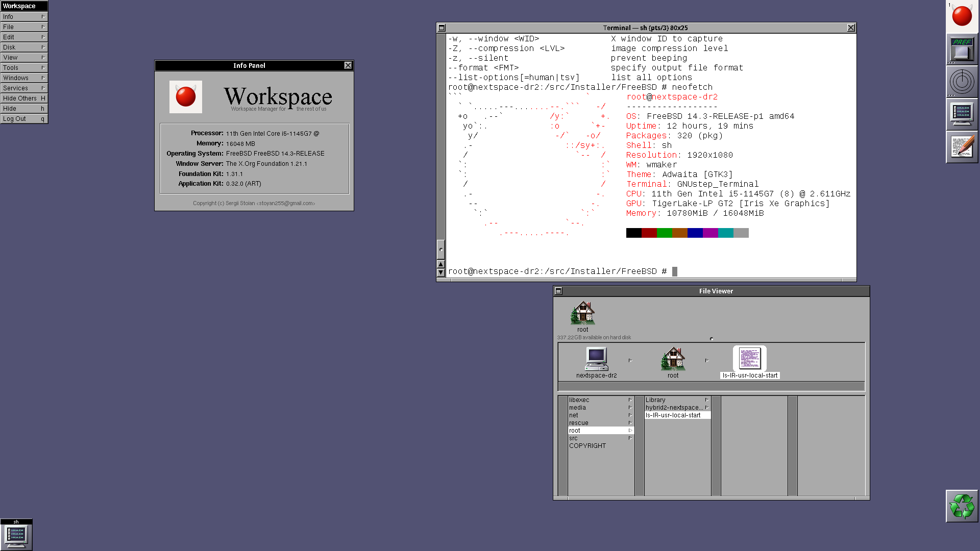Screen dimensions: 980x551
Task: Open the Tools submenu
Action: coord(24,67)
